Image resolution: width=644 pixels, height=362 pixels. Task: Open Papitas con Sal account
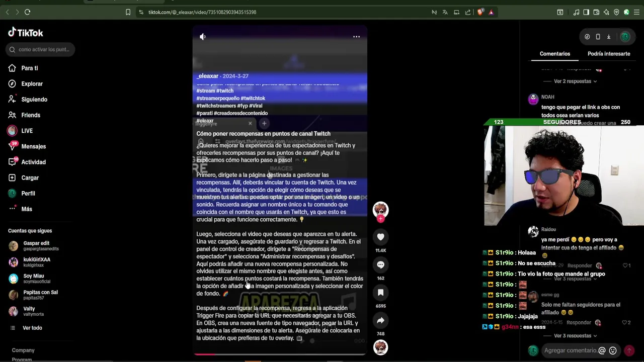click(x=34, y=295)
